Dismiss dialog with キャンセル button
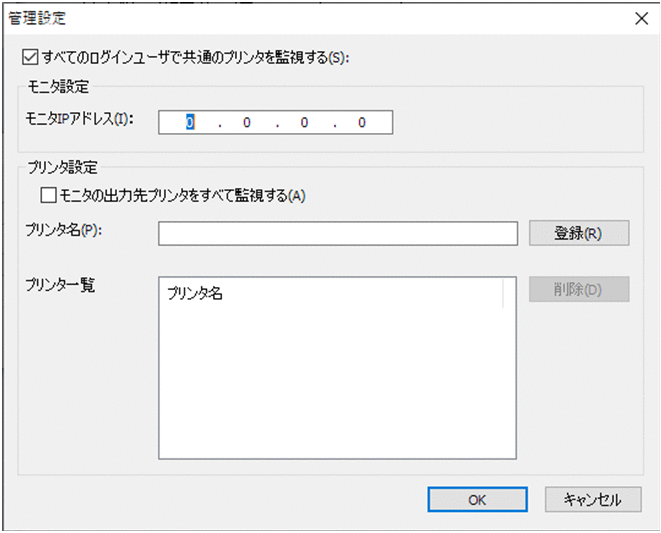This screenshot has height=533, width=661. click(x=593, y=500)
